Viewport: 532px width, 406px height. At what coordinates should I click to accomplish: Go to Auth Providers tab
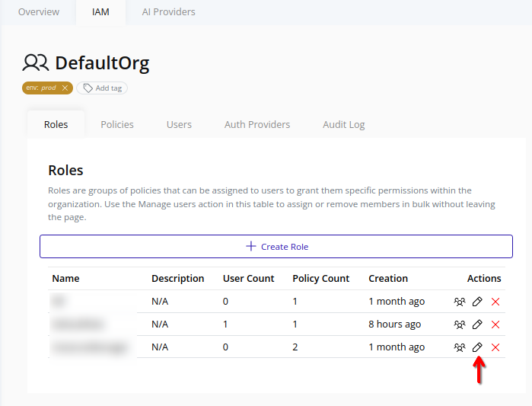(257, 124)
